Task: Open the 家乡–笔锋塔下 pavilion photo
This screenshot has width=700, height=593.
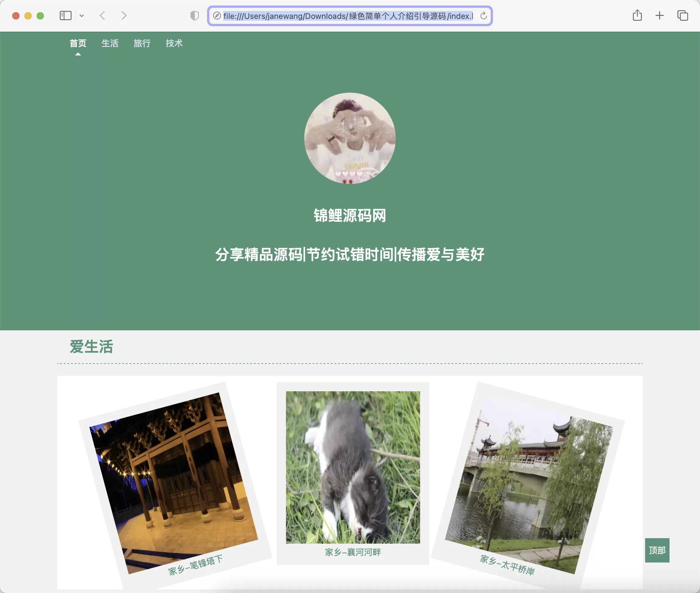Action: pos(174,483)
